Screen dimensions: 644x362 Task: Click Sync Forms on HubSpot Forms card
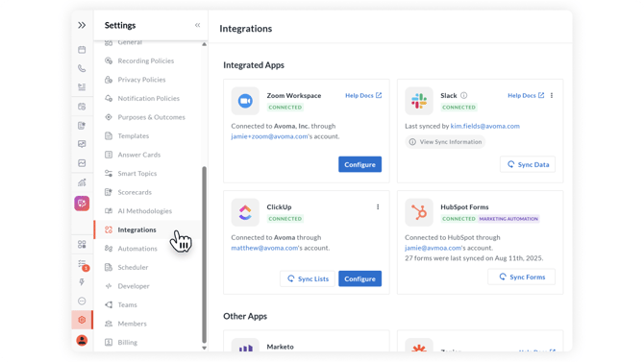(522, 278)
